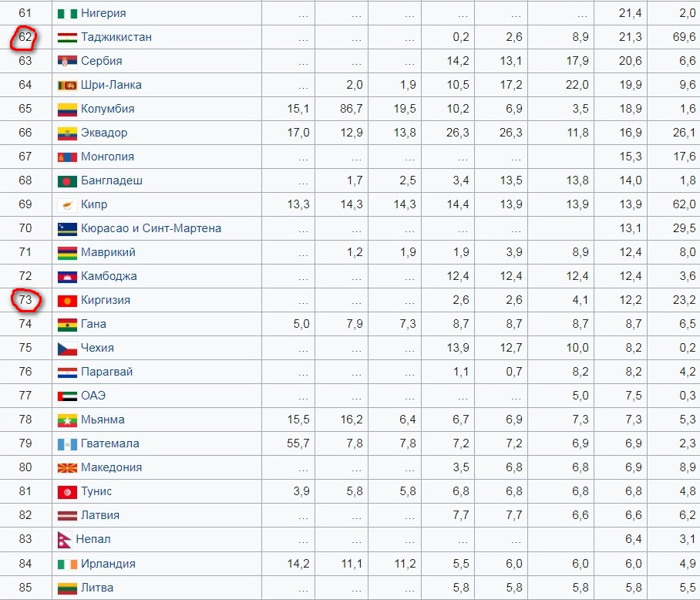Open the Литва country link
This screenshot has height=600, width=700.
pos(97,588)
